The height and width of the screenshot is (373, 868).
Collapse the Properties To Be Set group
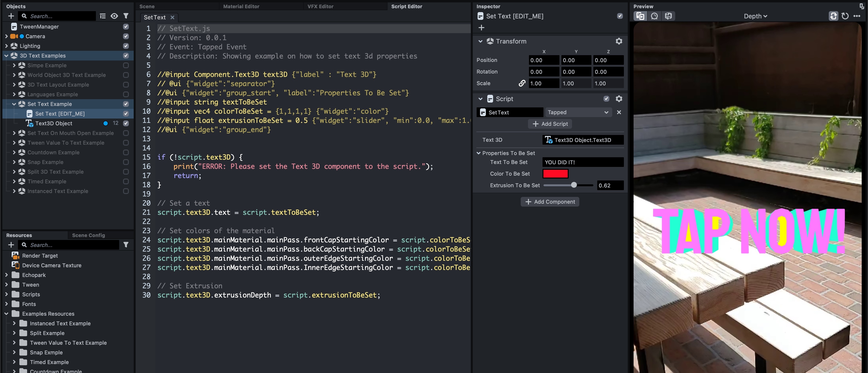[479, 153]
